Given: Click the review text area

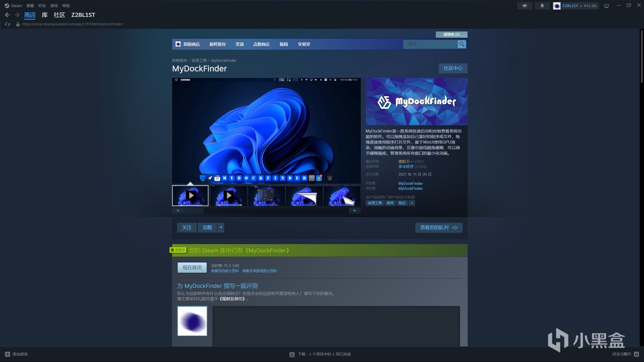Looking at the screenshot, I should pyautogui.click(x=336, y=326).
